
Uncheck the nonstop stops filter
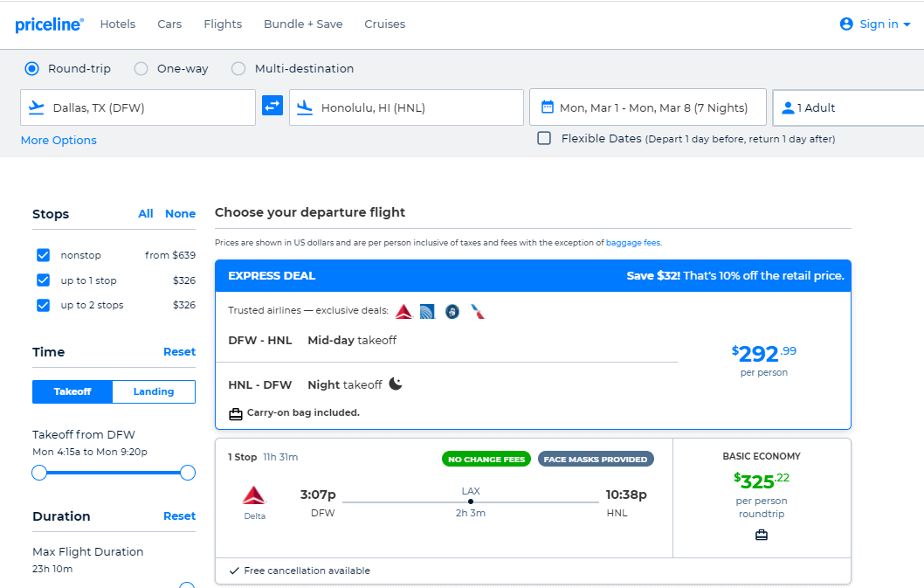coord(43,255)
